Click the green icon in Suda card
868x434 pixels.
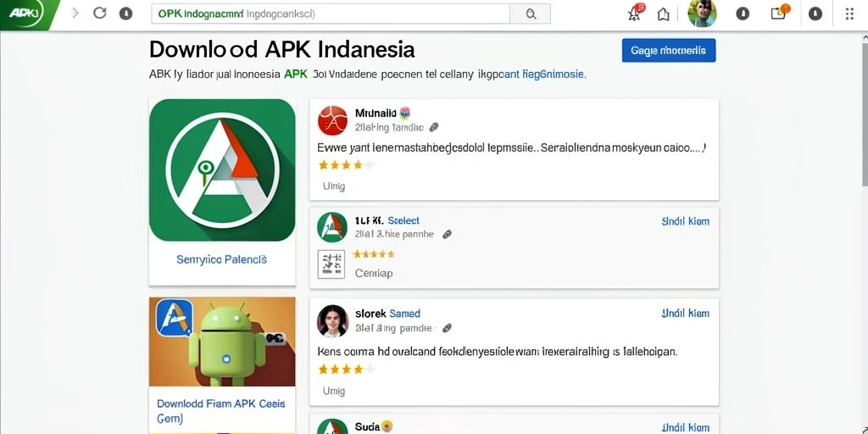pos(332,426)
